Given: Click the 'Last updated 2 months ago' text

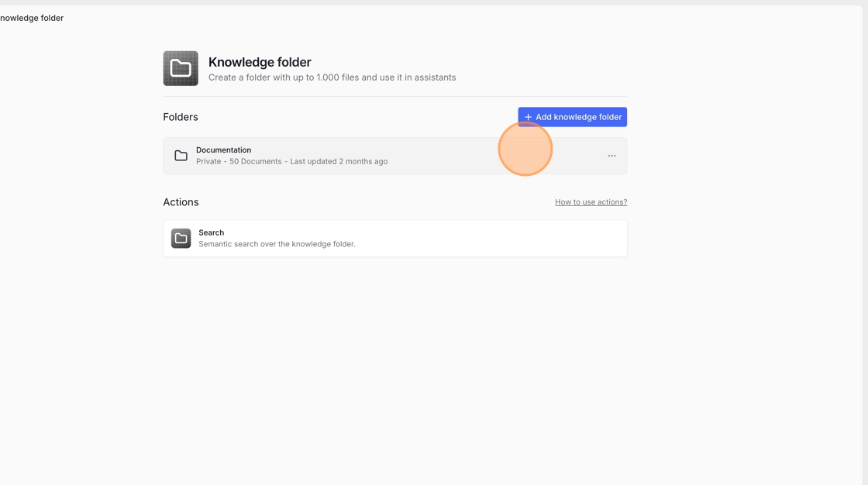Looking at the screenshot, I should (x=339, y=162).
